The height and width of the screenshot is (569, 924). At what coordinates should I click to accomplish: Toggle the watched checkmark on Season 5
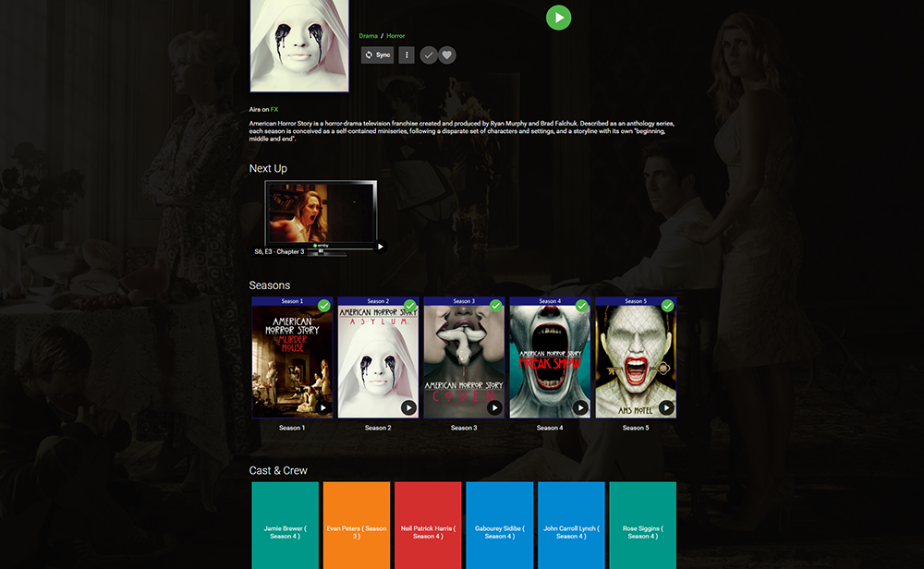tap(668, 306)
